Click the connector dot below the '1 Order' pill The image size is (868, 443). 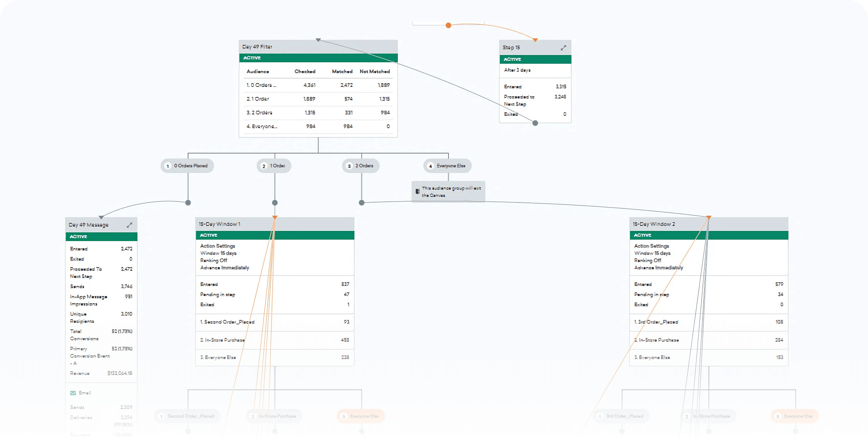click(x=275, y=203)
